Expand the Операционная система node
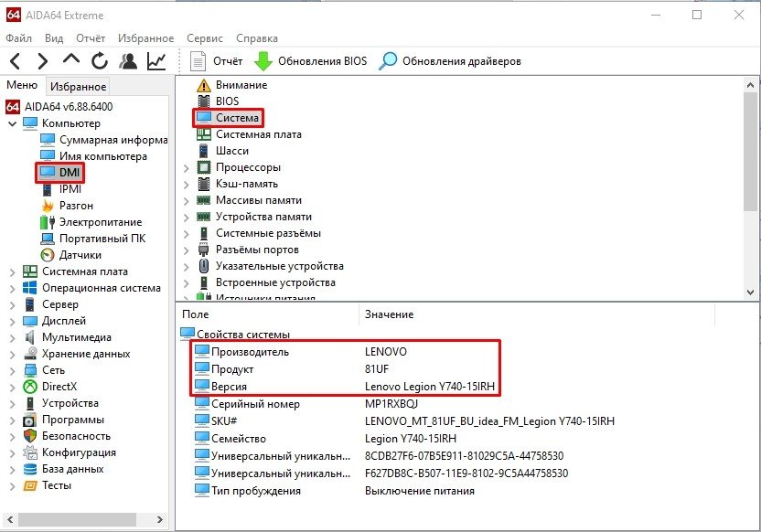Viewport: 761px width, 532px height. (13, 289)
